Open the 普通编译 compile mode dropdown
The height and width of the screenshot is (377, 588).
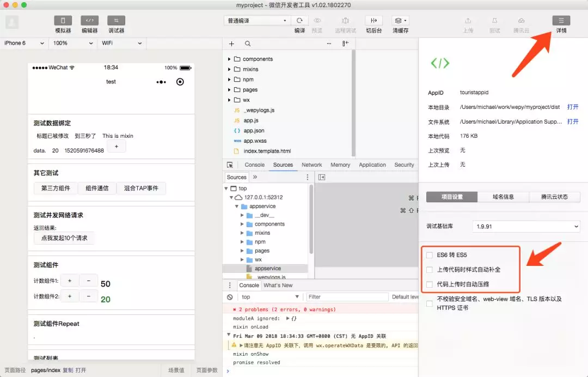(256, 21)
